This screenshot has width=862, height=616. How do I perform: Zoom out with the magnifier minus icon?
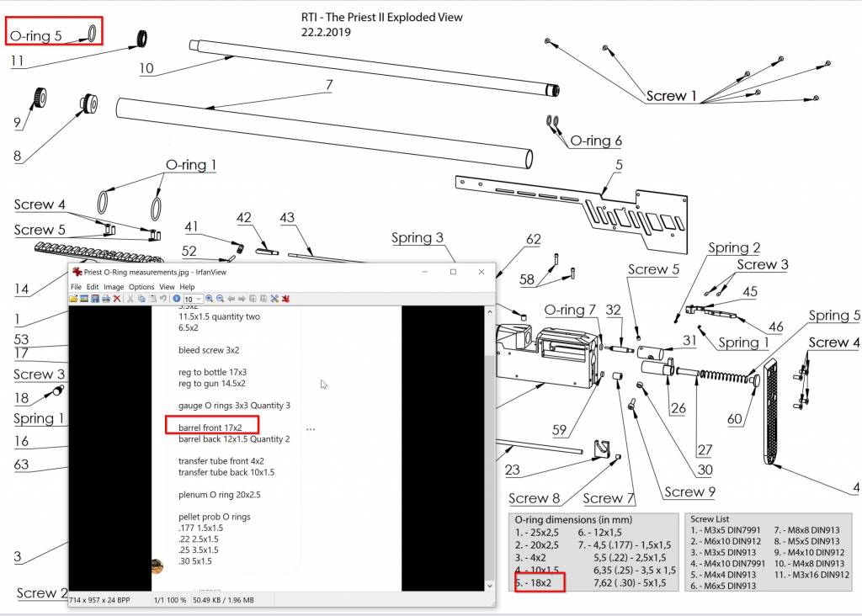tap(221, 299)
